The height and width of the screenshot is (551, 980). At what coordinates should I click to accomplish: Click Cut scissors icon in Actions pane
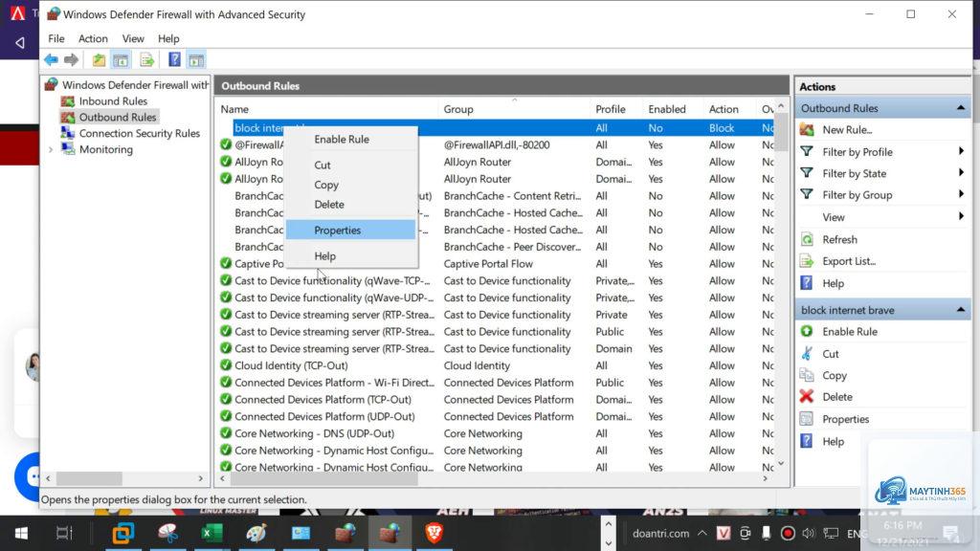click(807, 354)
